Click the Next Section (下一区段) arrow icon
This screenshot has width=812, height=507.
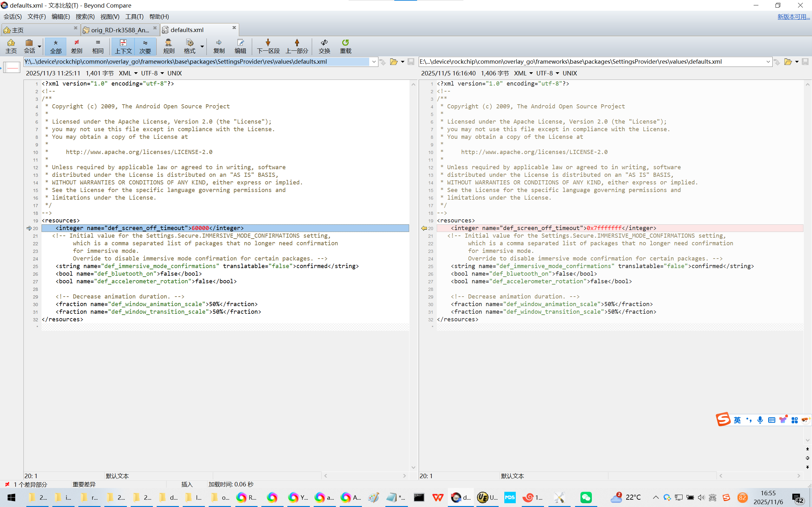tap(268, 43)
